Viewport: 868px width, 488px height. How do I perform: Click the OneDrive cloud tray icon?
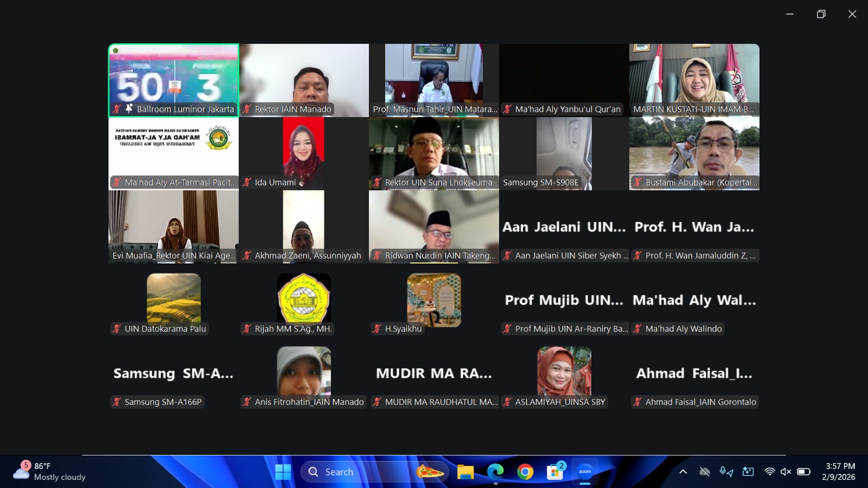pos(705,472)
